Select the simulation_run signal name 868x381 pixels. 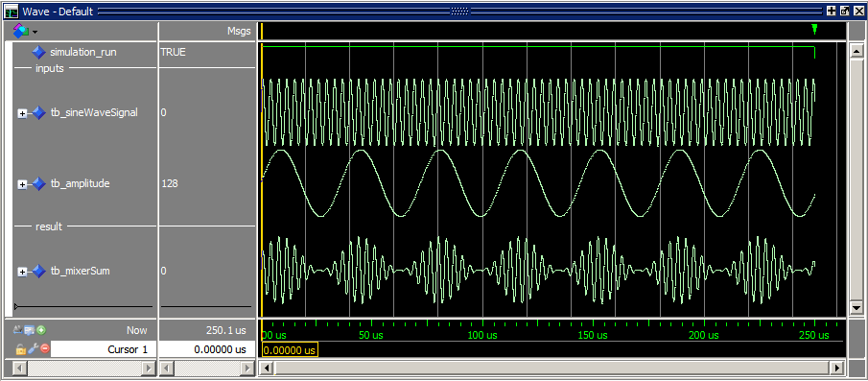tap(83, 53)
